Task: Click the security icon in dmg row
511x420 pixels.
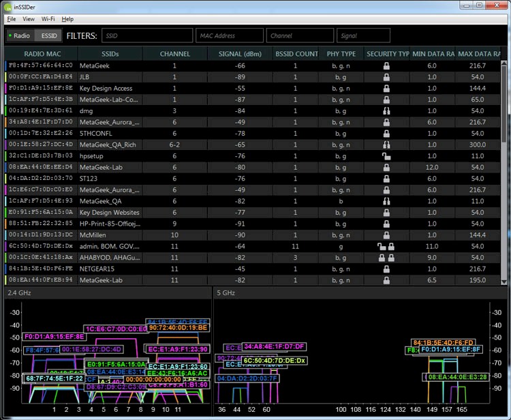Action: 386,111
